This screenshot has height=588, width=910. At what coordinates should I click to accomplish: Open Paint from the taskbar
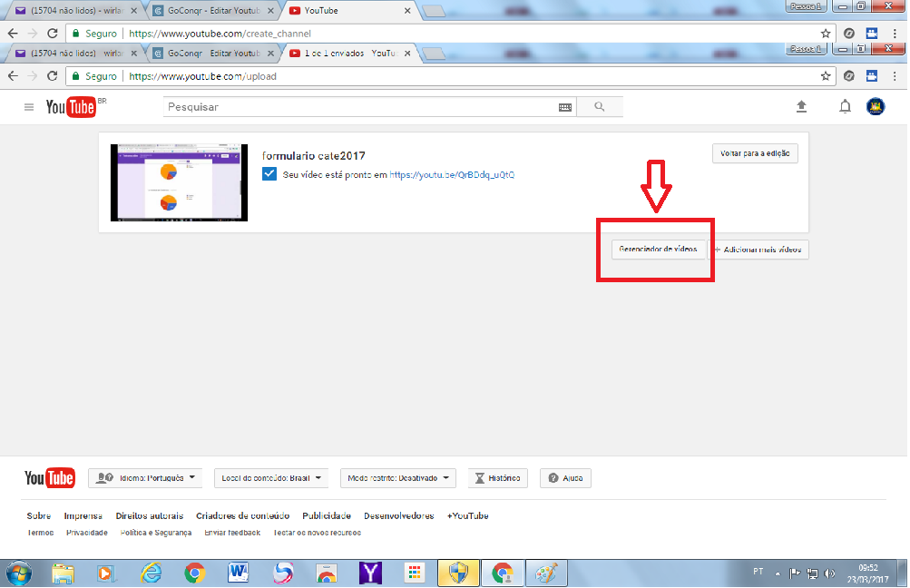[x=545, y=573]
